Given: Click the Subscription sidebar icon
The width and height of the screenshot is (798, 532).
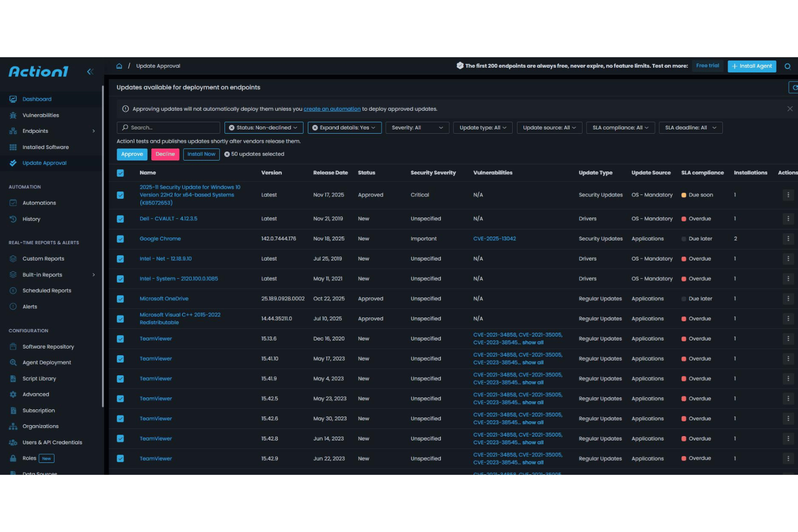Looking at the screenshot, I should pyautogui.click(x=13, y=411).
